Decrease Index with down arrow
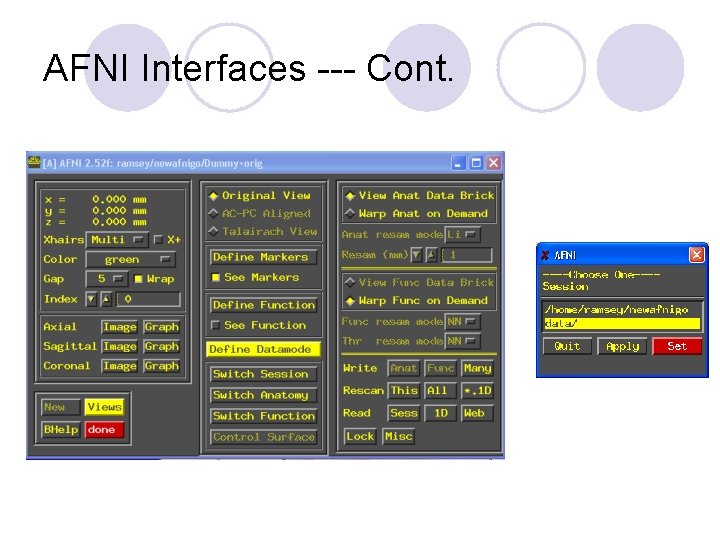The height and width of the screenshot is (540, 720). tap(91, 299)
